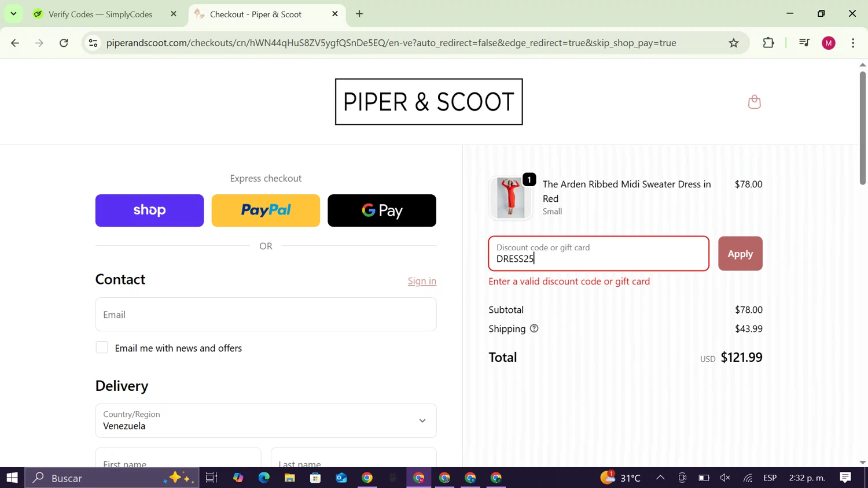This screenshot has width=868, height=488.
Task: Open the notification center icon
Action: pos(845,478)
